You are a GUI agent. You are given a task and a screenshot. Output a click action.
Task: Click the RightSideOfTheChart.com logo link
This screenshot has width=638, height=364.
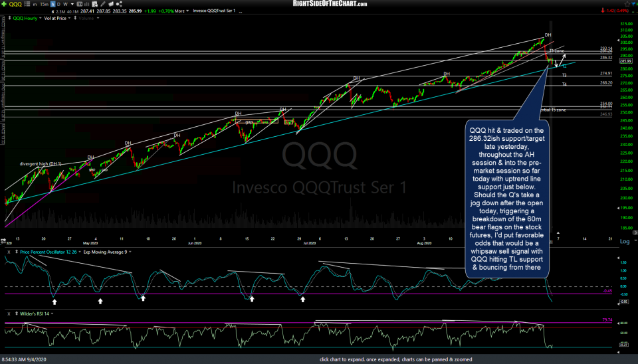tap(330, 4)
